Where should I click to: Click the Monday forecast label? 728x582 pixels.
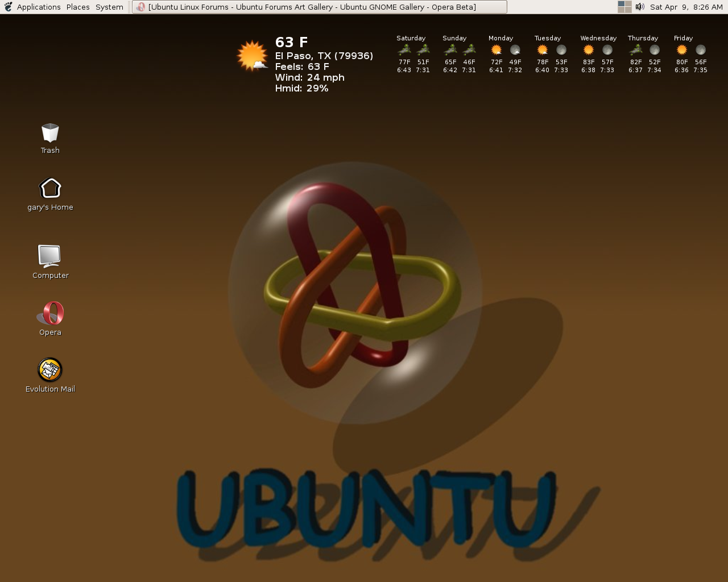click(500, 38)
